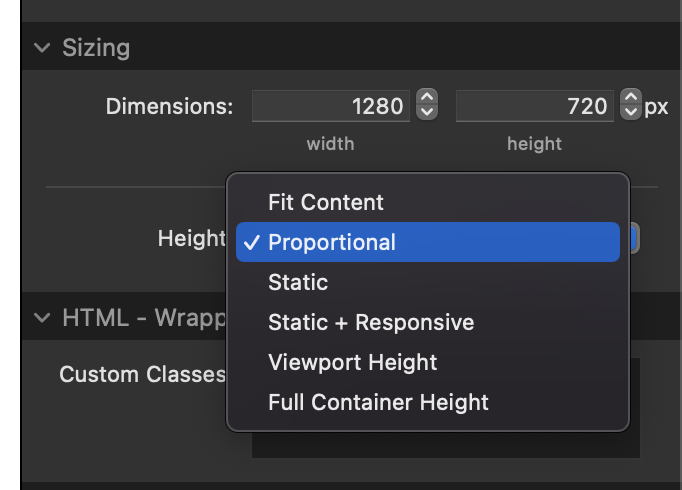Collapse the HTML - Wrapper section chevron

tap(41, 319)
